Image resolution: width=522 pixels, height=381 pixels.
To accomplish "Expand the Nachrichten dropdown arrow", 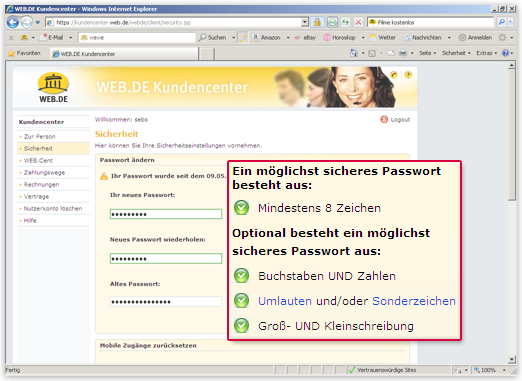I will (x=449, y=38).
